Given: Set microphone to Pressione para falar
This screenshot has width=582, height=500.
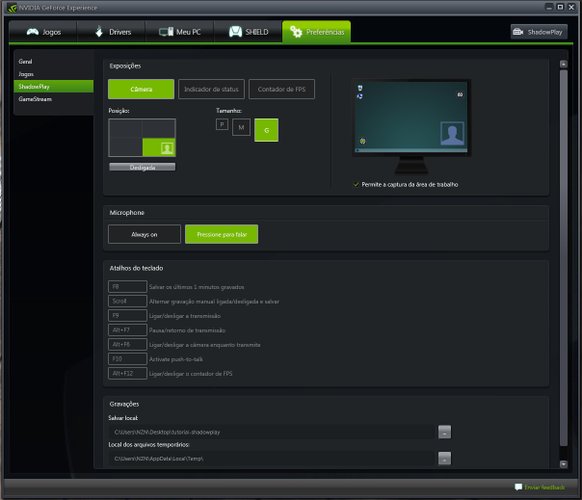Looking at the screenshot, I should [x=222, y=234].
